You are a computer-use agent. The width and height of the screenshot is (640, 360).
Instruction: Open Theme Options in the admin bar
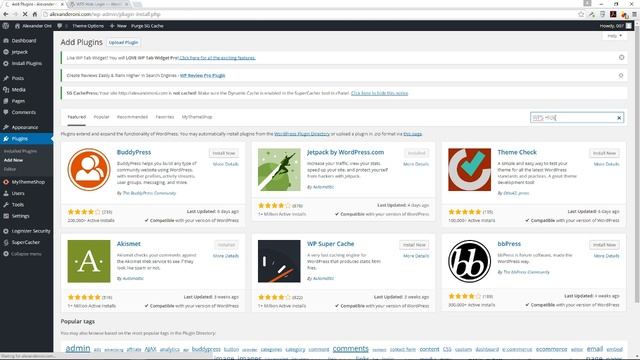pos(88,26)
